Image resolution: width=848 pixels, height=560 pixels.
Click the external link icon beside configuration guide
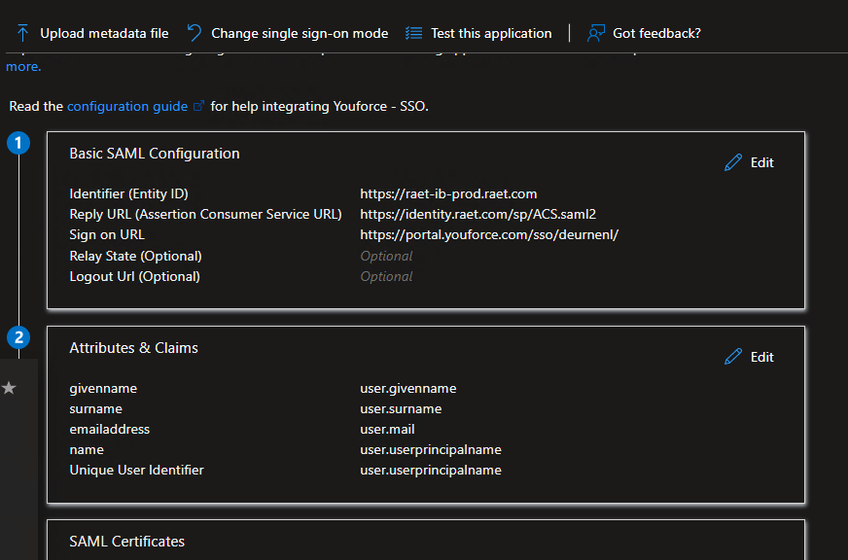[198, 106]
